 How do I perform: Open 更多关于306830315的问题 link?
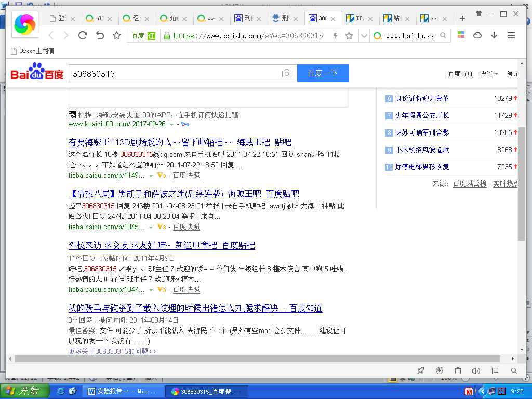coord(112,351)
